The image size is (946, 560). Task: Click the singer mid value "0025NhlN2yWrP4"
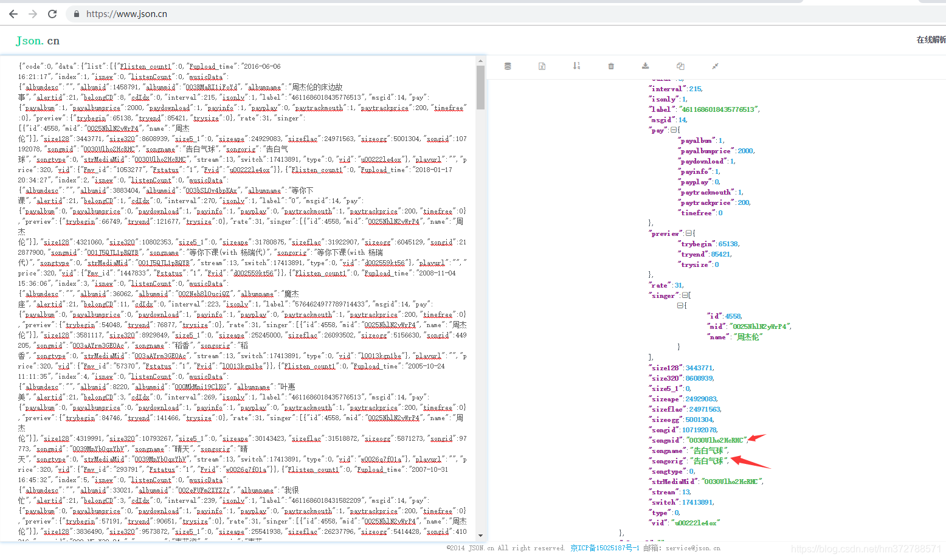(759, 327)
